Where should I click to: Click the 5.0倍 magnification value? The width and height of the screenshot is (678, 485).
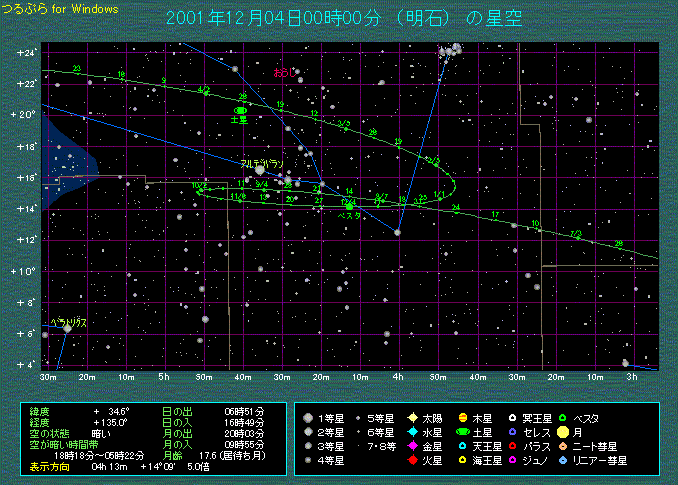[x=198, y=467]
